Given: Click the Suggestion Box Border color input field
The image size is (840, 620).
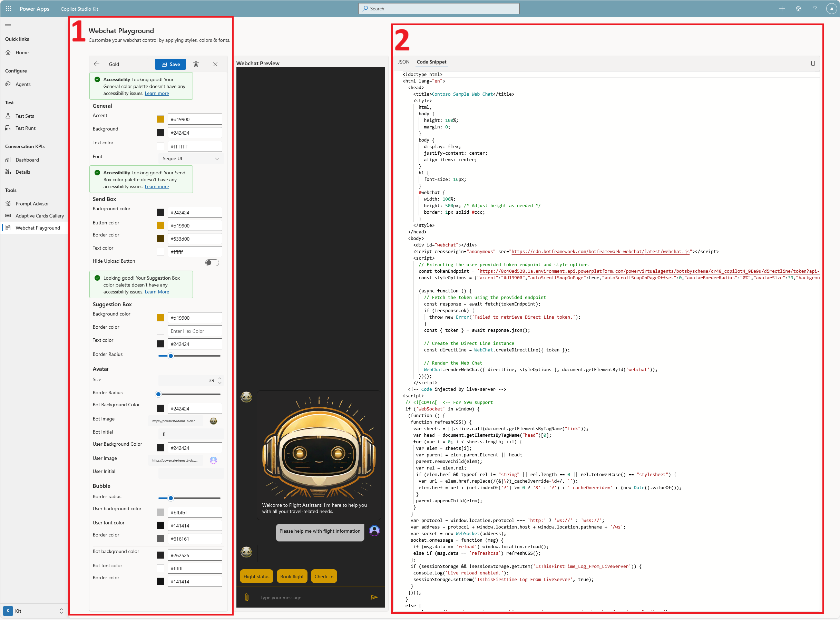Looking at the screenshot, I should coord(194,331).
